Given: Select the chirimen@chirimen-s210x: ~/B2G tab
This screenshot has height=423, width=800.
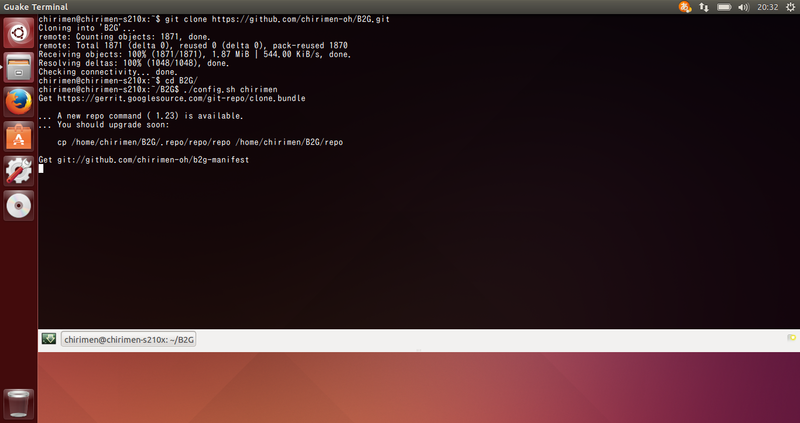Looking at the screenshot, I should click(129, 339).
